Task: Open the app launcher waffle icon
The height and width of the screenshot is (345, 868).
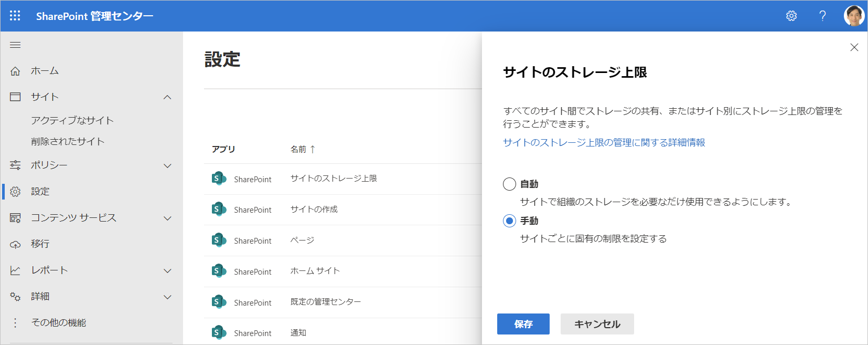Action: pyautogui.click(x=15, y=16)
